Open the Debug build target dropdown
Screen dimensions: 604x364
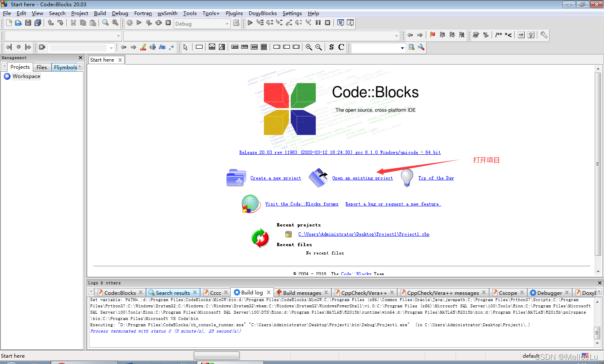point(202,24)
